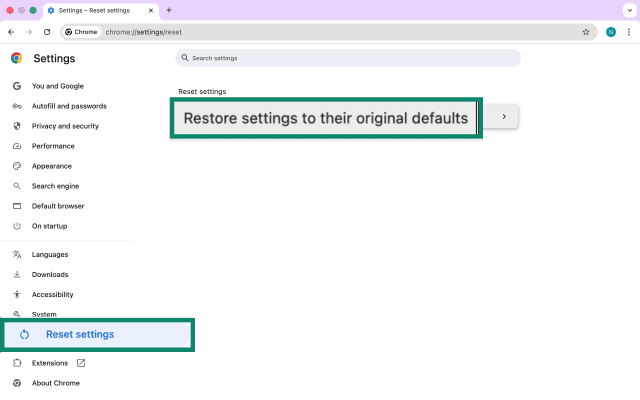Go back with the browser back arrow
The height and width of the screenshot is (400, 640).
point(11,32)
